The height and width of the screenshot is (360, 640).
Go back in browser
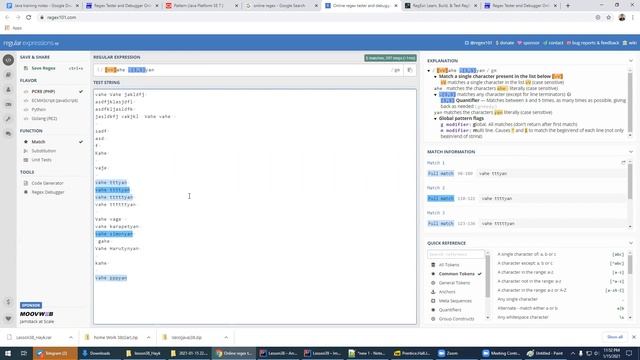click(7, 18)
